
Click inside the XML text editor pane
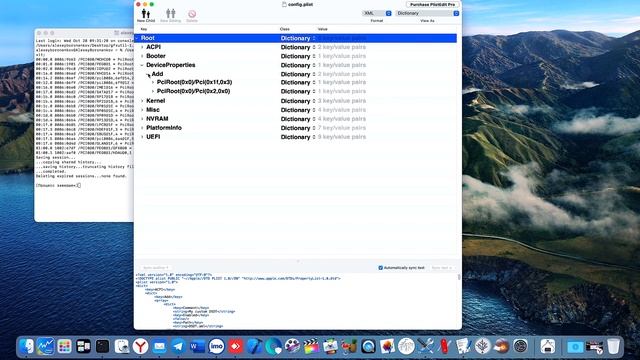click(x=296, y=301)
